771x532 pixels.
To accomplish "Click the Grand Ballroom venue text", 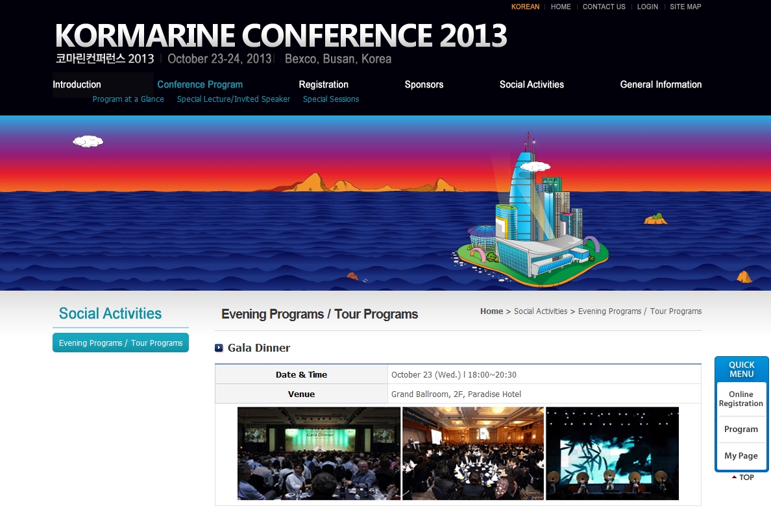I will (x=456, y=394).
